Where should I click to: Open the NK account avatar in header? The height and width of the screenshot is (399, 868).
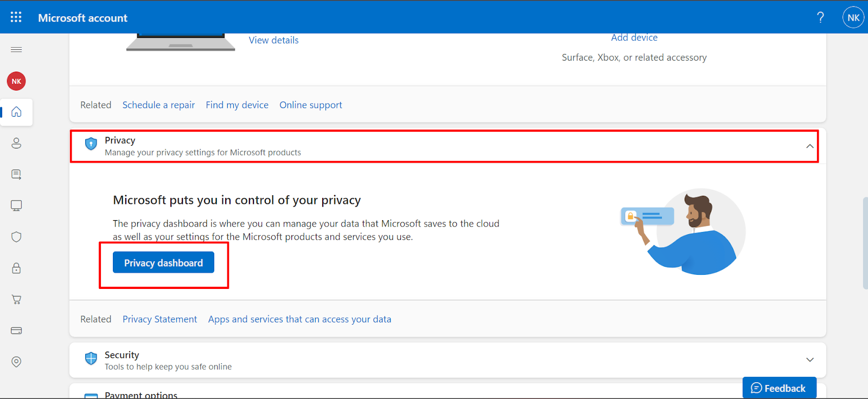pyautogui.click(x=853, y=17)
